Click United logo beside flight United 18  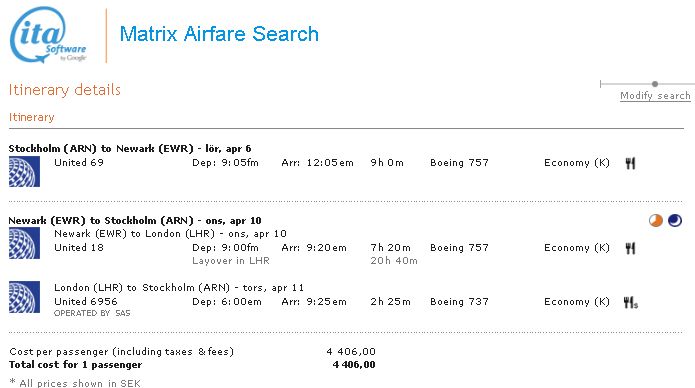click(24, 243)
